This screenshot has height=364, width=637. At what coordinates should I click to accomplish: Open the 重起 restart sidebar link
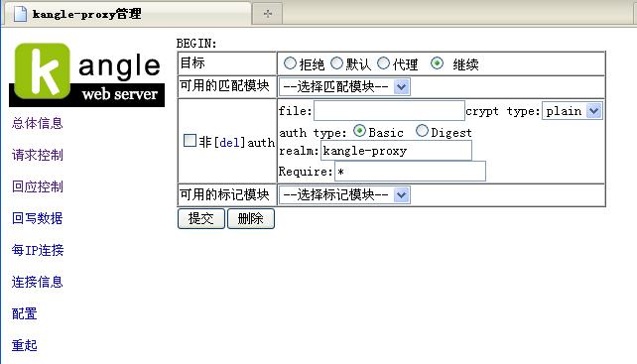[x=25, y=345]
